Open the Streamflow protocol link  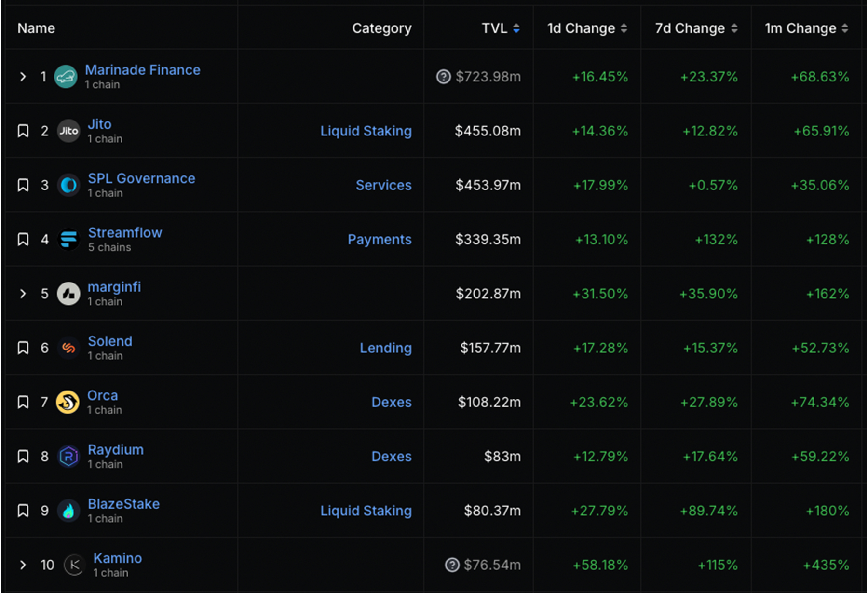point(125,233)
